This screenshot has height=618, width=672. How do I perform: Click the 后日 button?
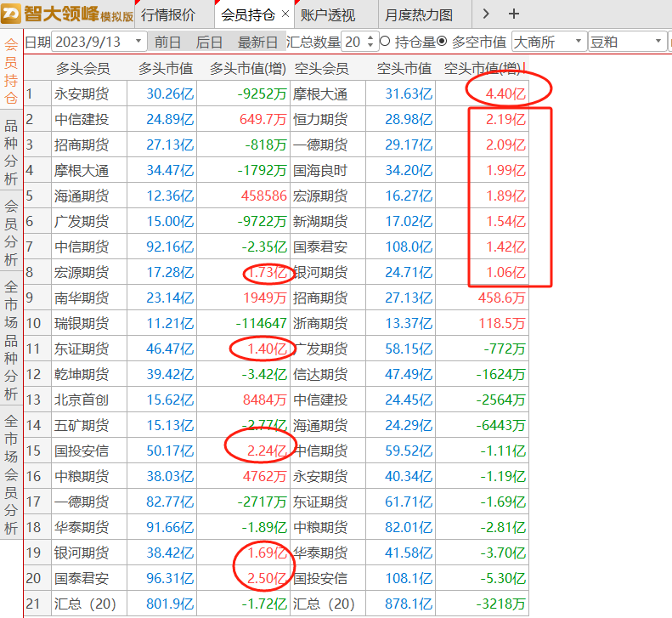(x=209, y=42)
